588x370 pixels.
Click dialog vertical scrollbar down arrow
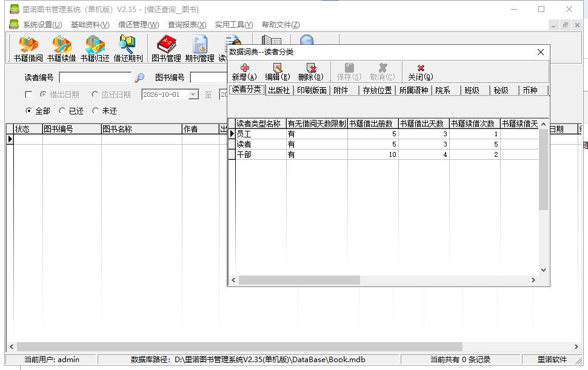tap(543, 270)
